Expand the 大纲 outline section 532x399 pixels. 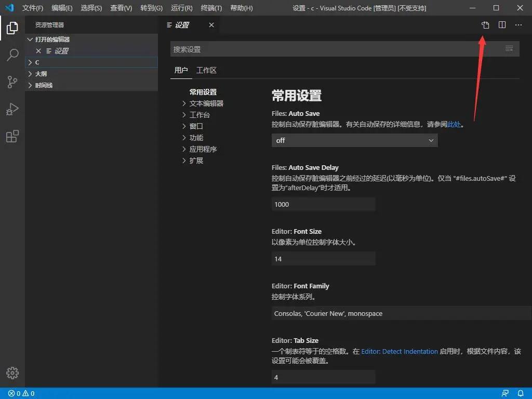pos(30,74)
